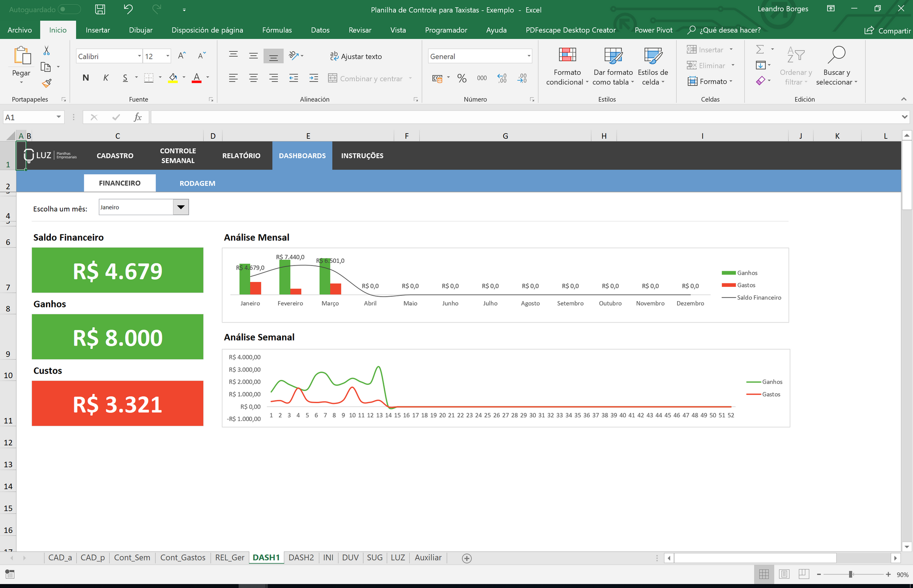Image resolution: width=913 pixels, height=588 pixels.
Task: Expand the General number format dropdown
Action: point(529,56)
